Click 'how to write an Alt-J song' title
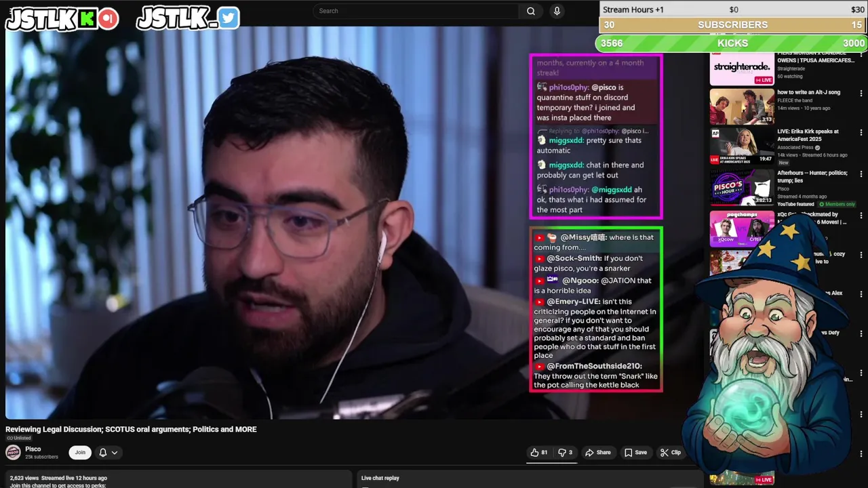The width and height of the screenshot is (868, 488). point(808,92)
